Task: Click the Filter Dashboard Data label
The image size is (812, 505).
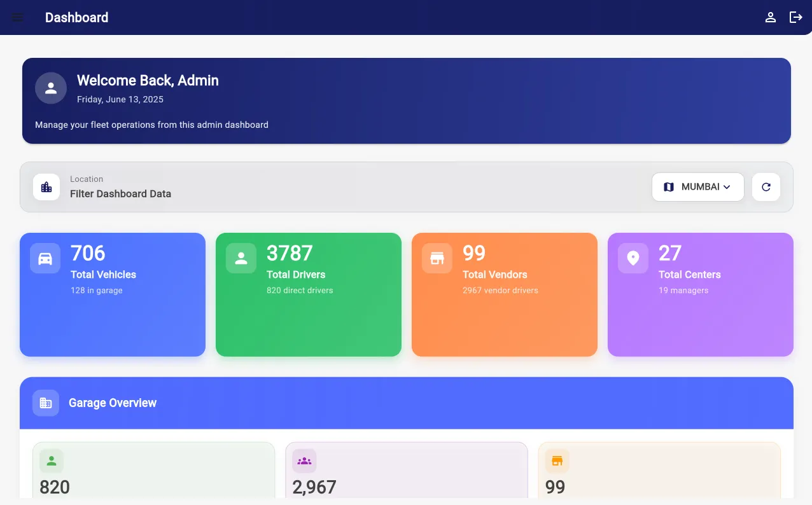Action: [120, 193]
